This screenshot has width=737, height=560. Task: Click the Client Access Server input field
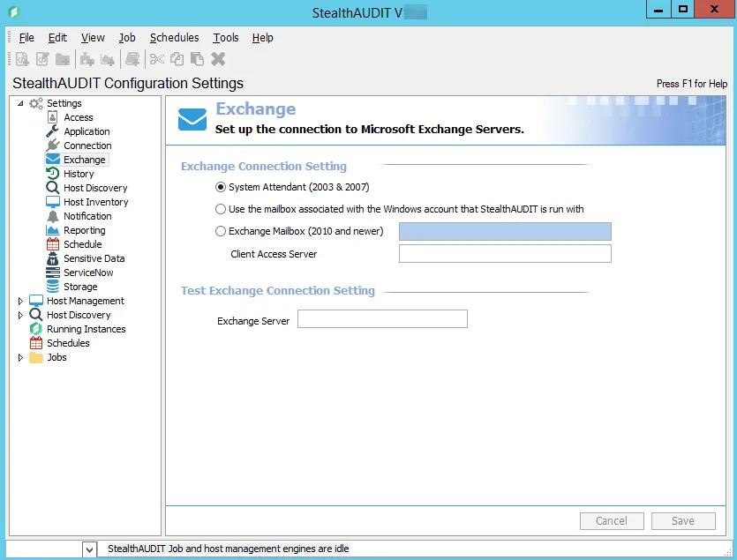tap(505, 254)
